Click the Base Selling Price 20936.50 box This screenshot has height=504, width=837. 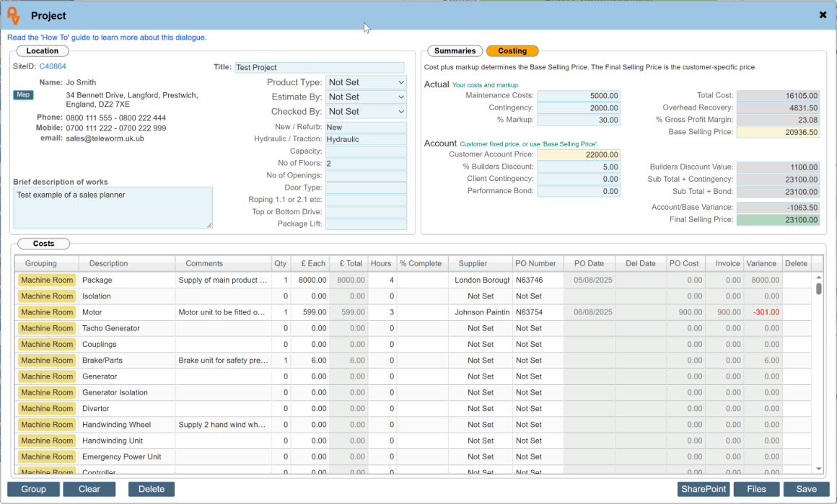779,132
